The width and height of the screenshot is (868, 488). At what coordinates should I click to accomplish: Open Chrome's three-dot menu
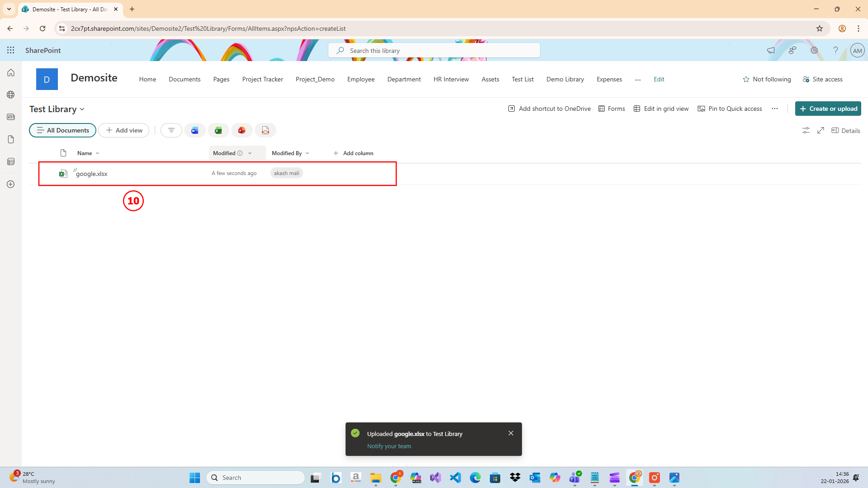(x=858, y=28)
